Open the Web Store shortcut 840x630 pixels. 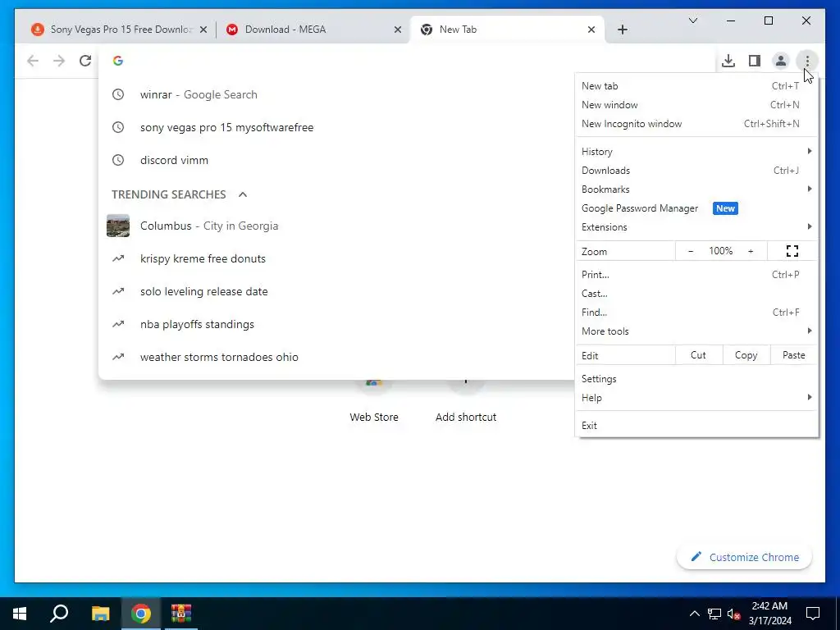374,402
